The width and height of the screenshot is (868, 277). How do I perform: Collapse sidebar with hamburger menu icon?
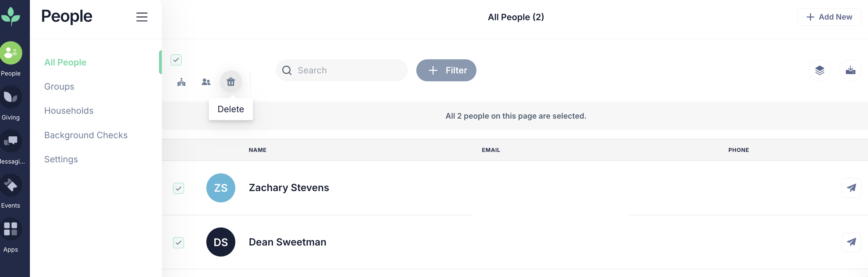pyautogui.click(x=142, y=17)
